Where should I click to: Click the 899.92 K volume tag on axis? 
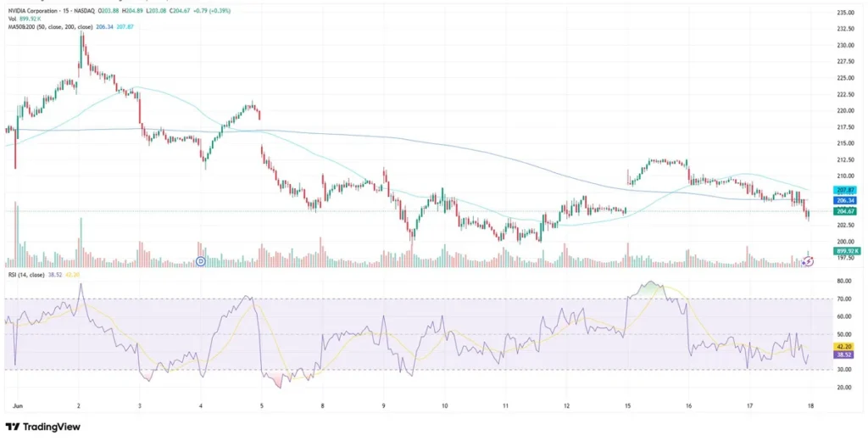tap(845, 251)
